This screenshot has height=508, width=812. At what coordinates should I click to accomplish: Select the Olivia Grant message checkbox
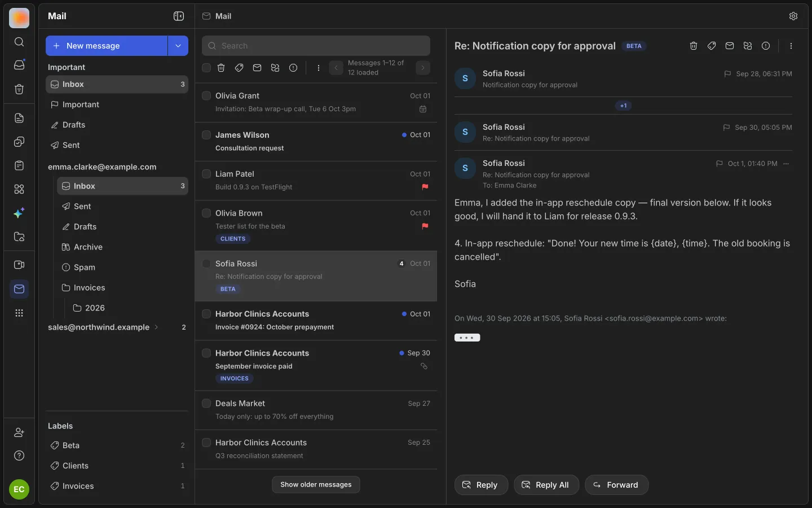pyautogui.click(x=206, y=96)
